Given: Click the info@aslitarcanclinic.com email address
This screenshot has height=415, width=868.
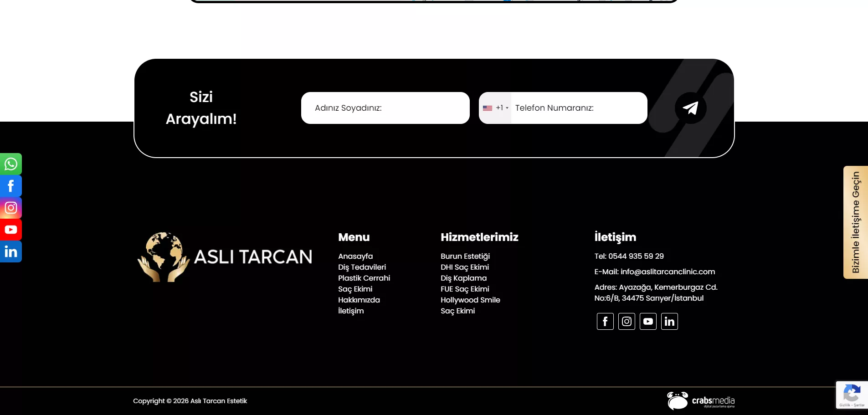Looking at the screenshot, I should (x=668, y=272).
